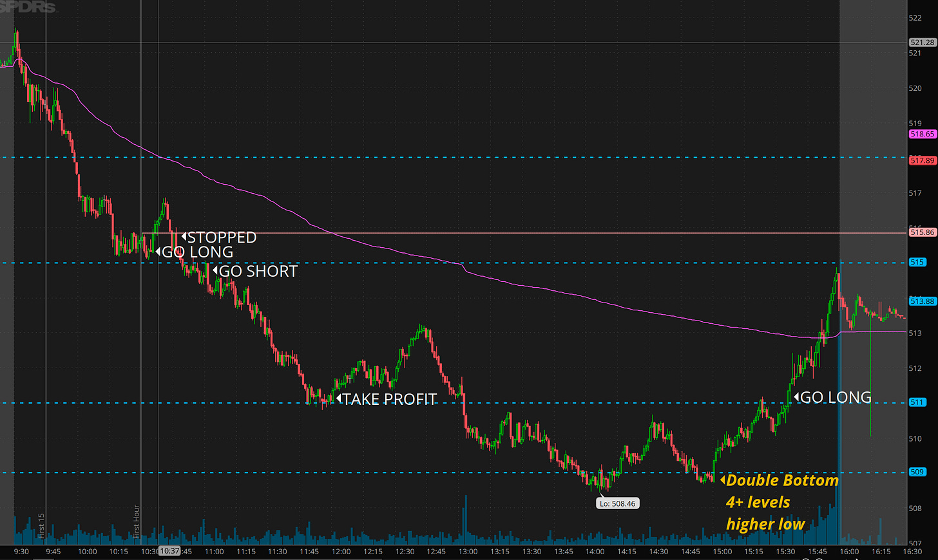Image resolution: width=938 pixels, height=560 pixels.
Task: Click the 'First Hour' vertical marker label
Action: tap(137, 522)
